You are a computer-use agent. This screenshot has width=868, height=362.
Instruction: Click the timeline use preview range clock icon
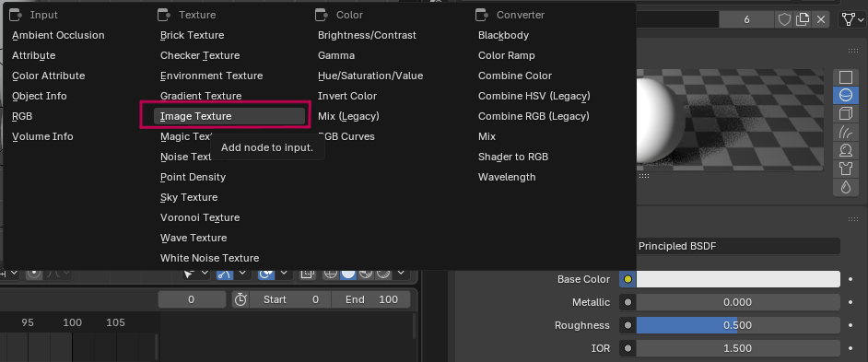(240, 299)
